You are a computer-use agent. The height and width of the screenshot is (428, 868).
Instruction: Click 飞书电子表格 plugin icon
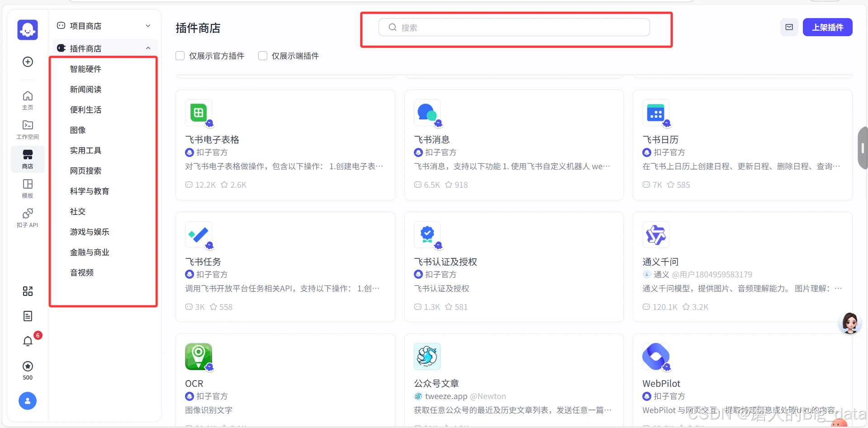[199, 113]
